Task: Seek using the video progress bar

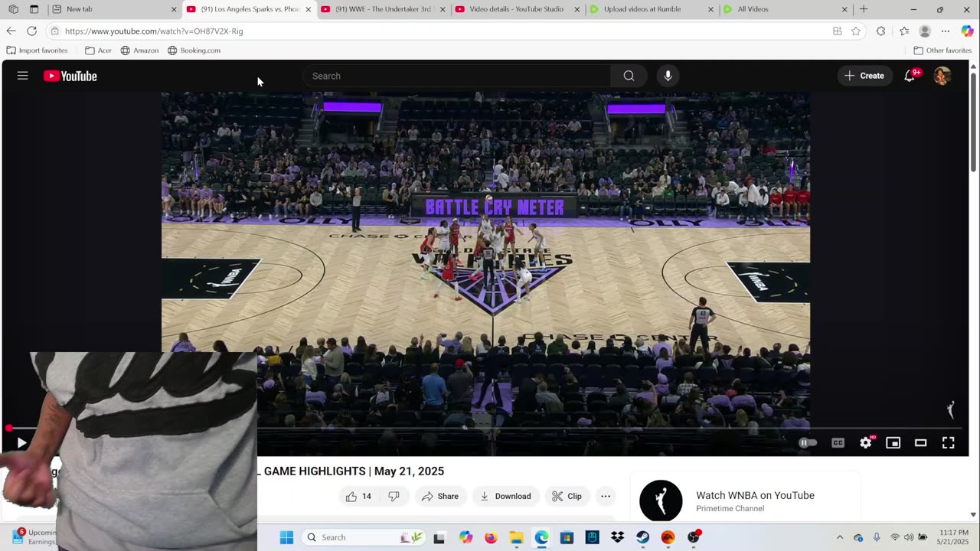Action: [x=485, y=428]
